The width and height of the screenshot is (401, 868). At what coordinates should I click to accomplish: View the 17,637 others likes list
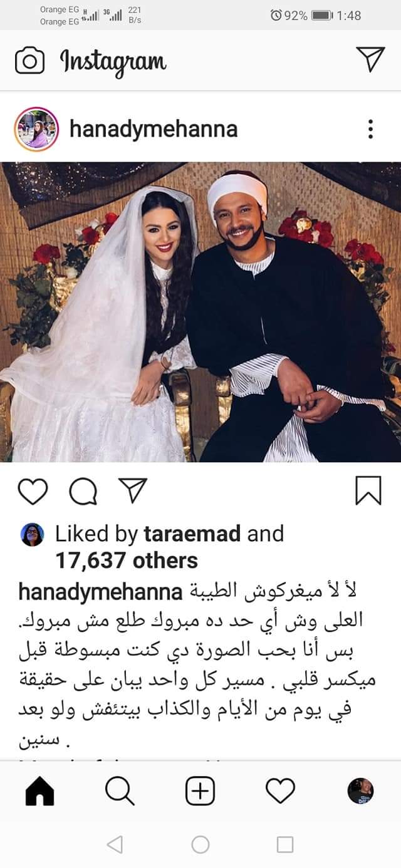pos(127,561)
